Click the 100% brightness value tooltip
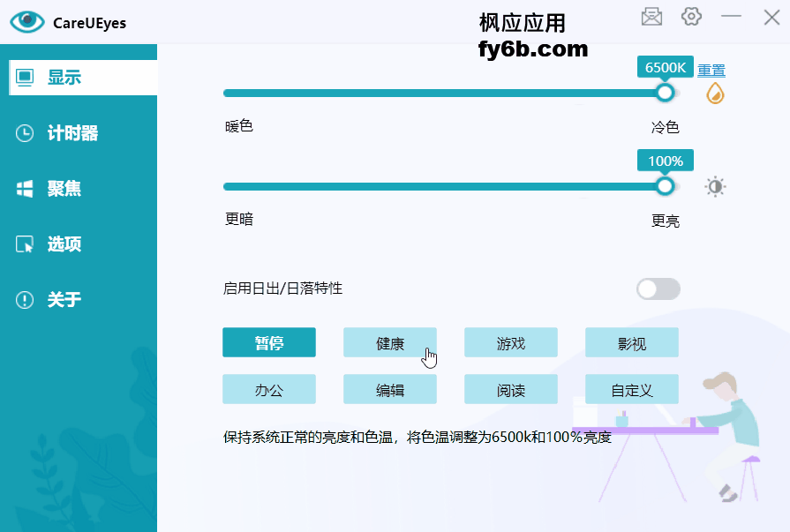Viewport: 790px width, 532px height. 665,161
